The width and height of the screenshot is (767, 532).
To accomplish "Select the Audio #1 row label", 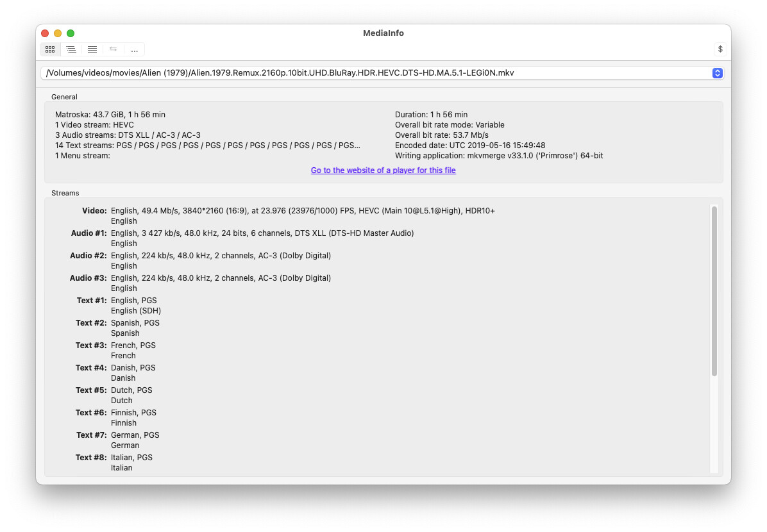I will (x=88, y=233).
